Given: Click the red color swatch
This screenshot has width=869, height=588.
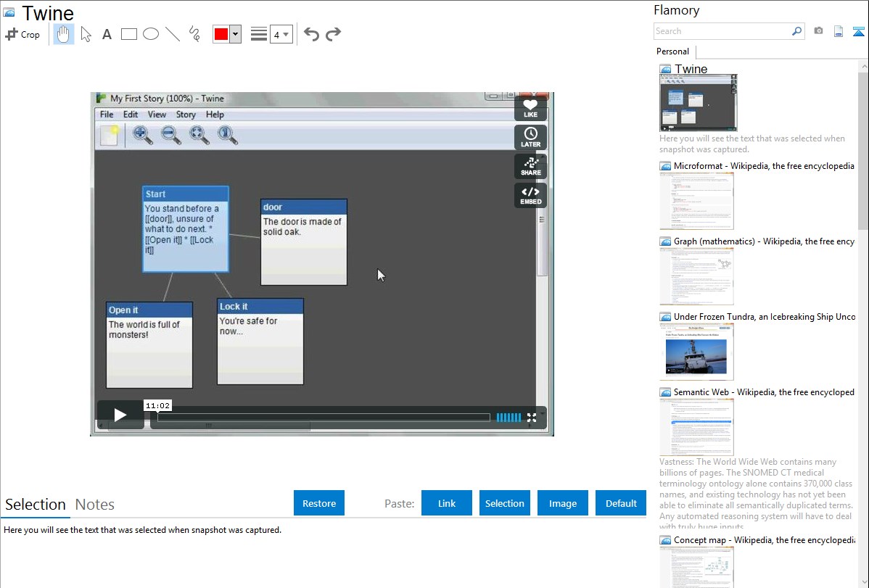Looking at the screenshot, I should (221, 34).
